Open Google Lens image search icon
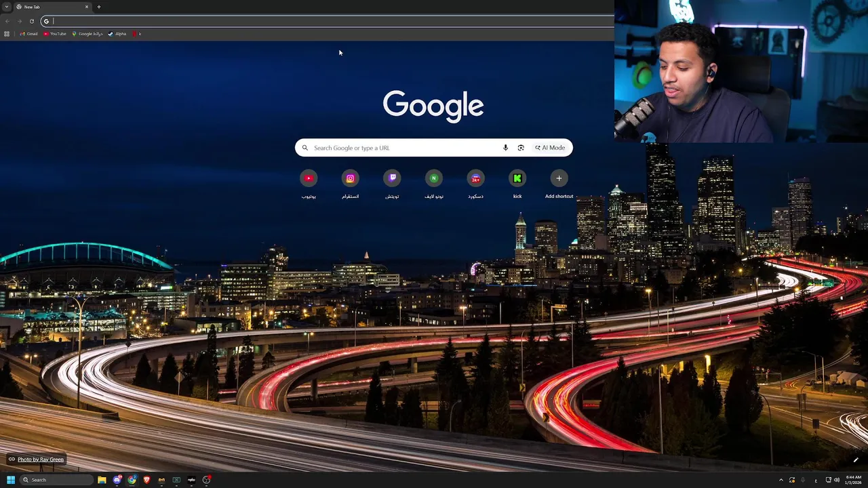 [521, 148]
